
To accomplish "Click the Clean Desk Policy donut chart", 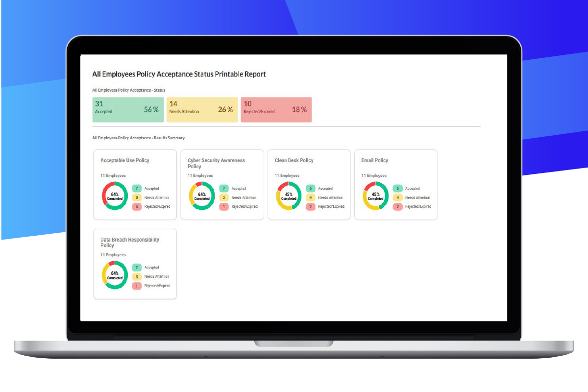I will click(289, 196).
